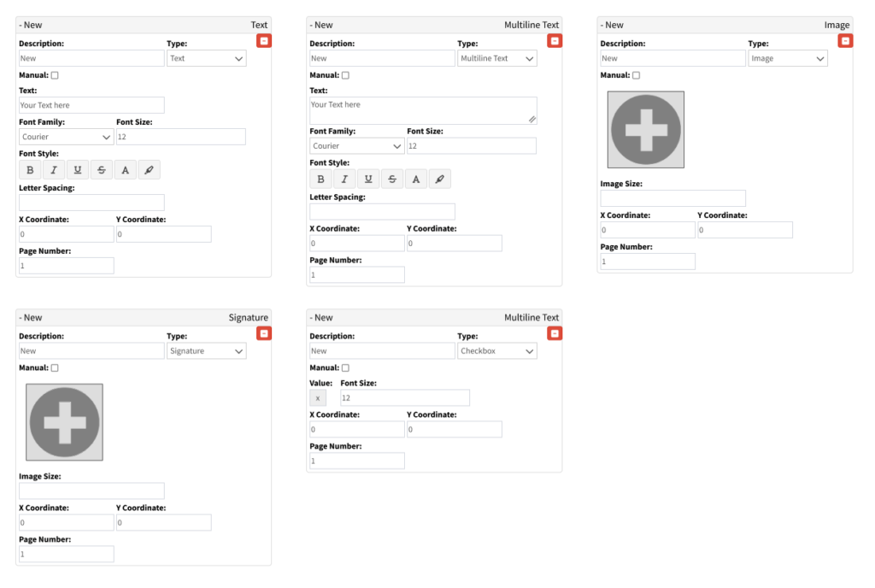This screenshot has width=875, height=588.
Task: Click Image Size field in Image panel
Action: click(x=673, y=198)
